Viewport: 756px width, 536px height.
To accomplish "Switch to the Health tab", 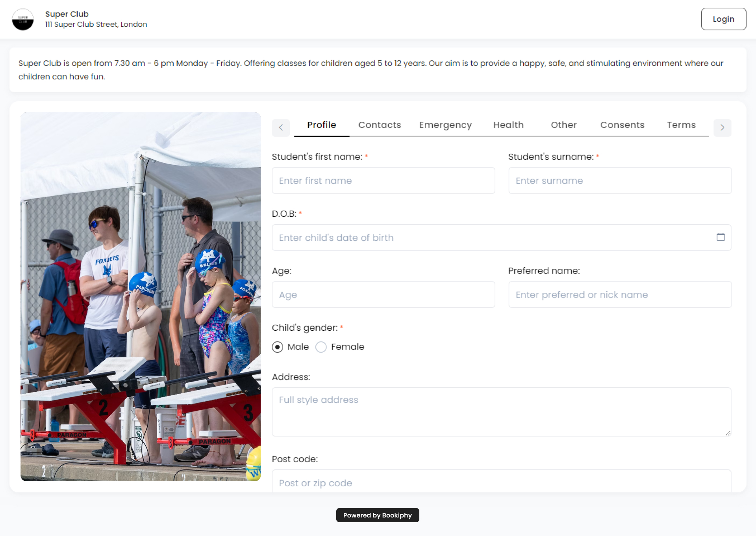I will (x=508, y=125).
